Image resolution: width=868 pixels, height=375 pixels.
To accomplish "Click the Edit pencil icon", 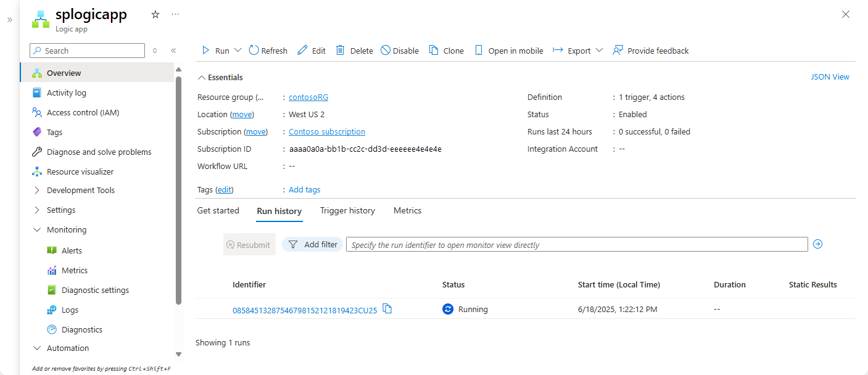I will [x=302, y=51].
